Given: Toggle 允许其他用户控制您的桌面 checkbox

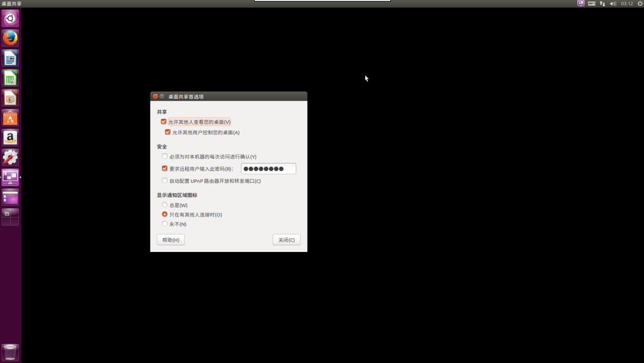Looking at the screenshot, I should 167,132.
